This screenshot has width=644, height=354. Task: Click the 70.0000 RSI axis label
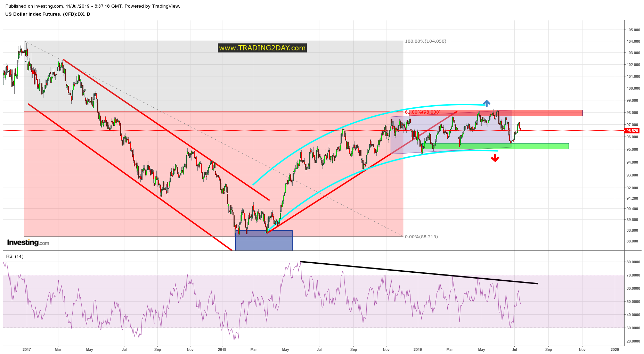633,275
